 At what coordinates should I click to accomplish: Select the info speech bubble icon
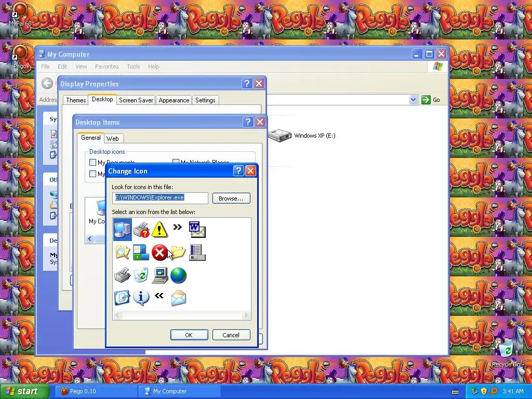(x=141, y=298)
